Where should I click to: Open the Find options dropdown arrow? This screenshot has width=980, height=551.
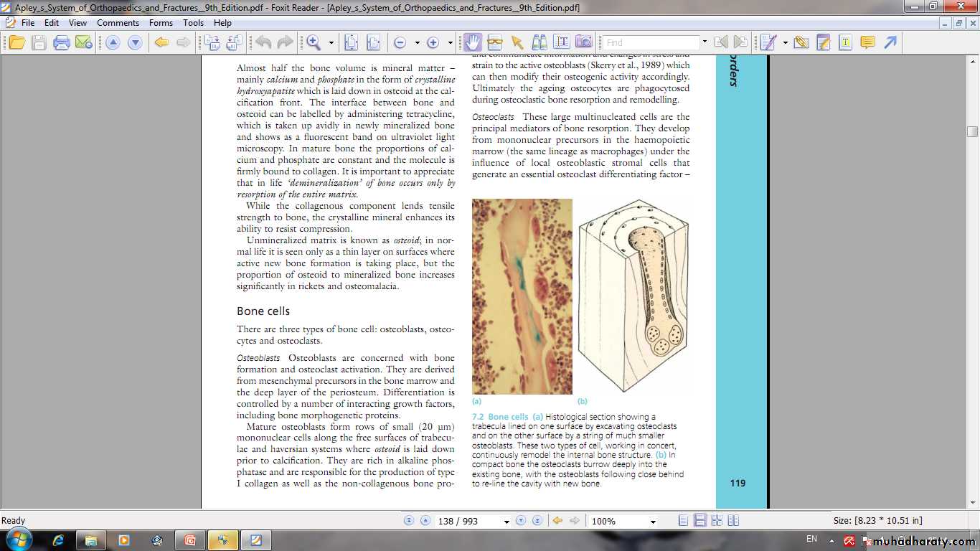point(705,42)
